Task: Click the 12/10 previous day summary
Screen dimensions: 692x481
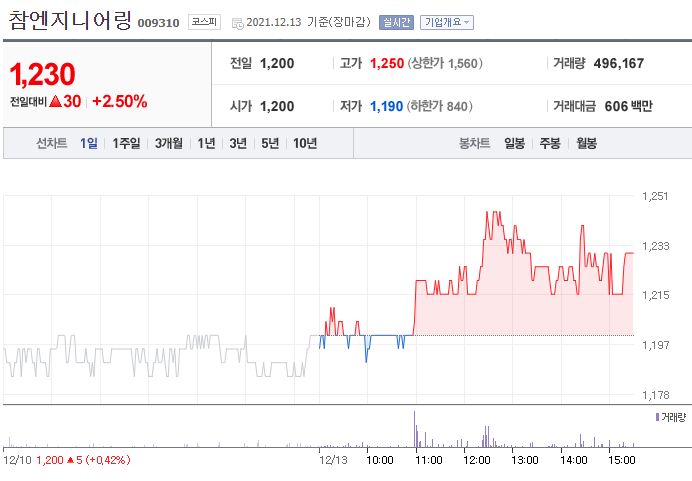Action: point(67,460)
